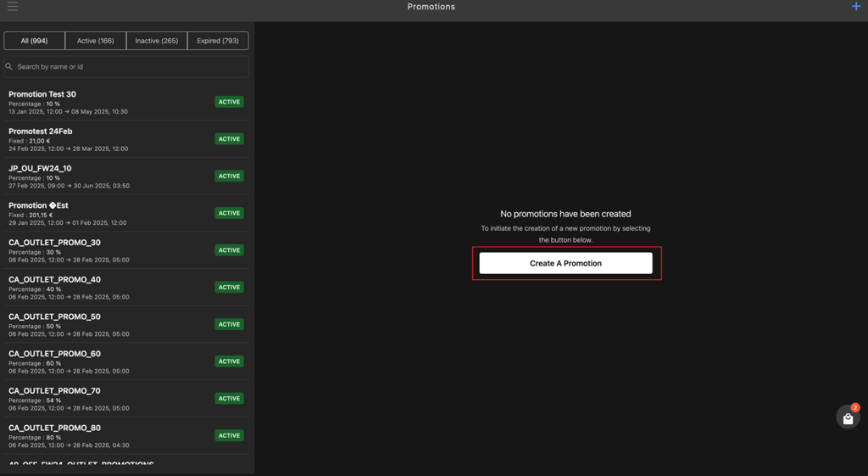Viewport: 868px width, 476px height.
Task: Open the shopping bag cart icon
Action: click(x=848, y=417)
